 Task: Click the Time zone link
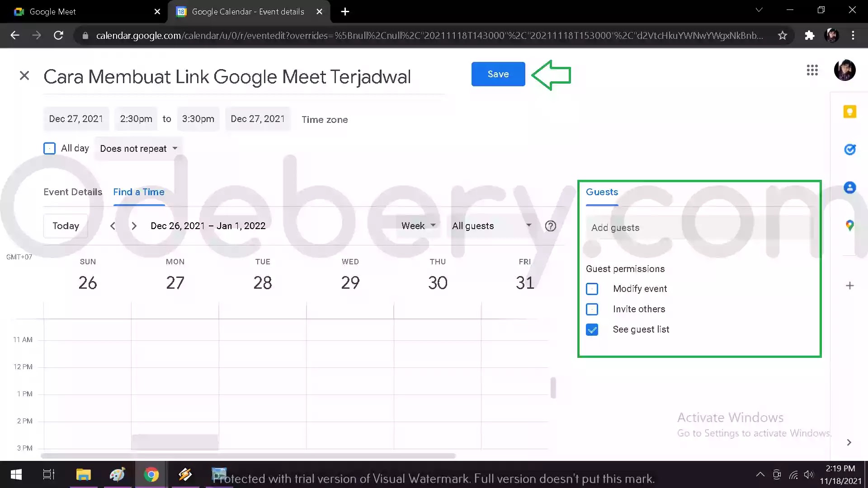(x=325, y=120)
